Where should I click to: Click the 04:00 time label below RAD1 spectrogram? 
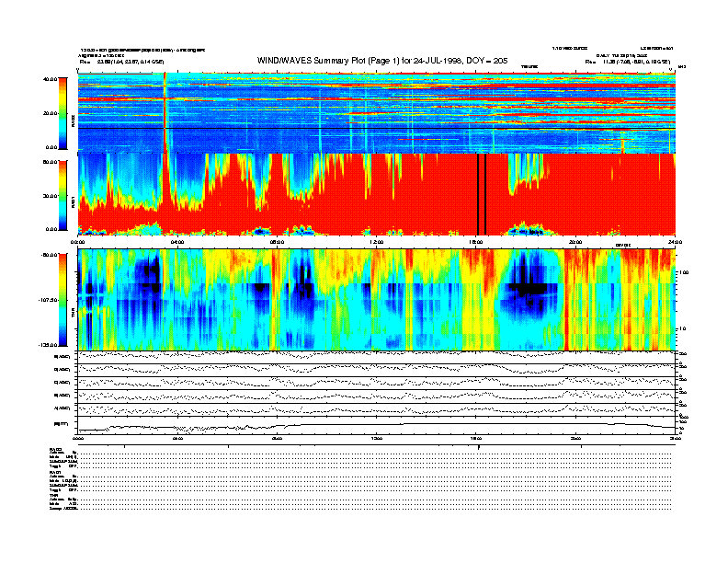coord(177,242)
